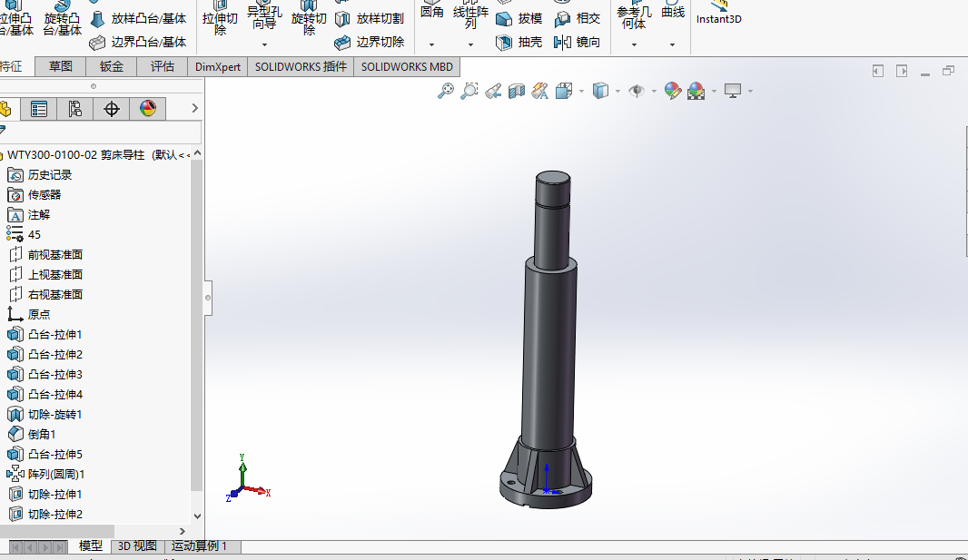Open View Orientation dropdown arrow
968x560 pixels.
pyautogui.click(x=581, y=92)
